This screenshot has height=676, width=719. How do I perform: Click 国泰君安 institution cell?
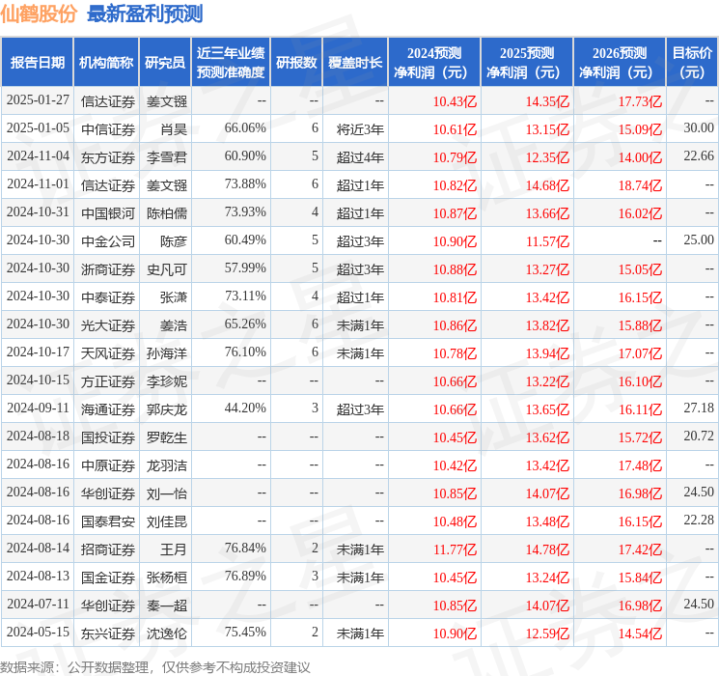[x=108, y=521]
